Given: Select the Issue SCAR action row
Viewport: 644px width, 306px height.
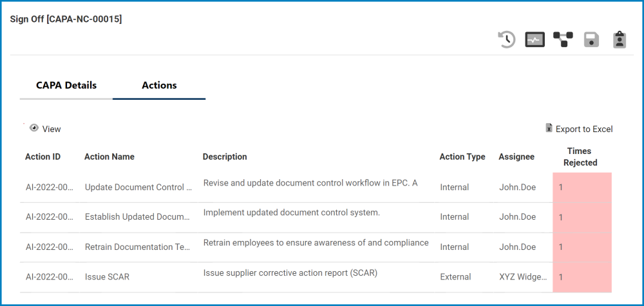Looking at the screenshot, I should (107, 277).
